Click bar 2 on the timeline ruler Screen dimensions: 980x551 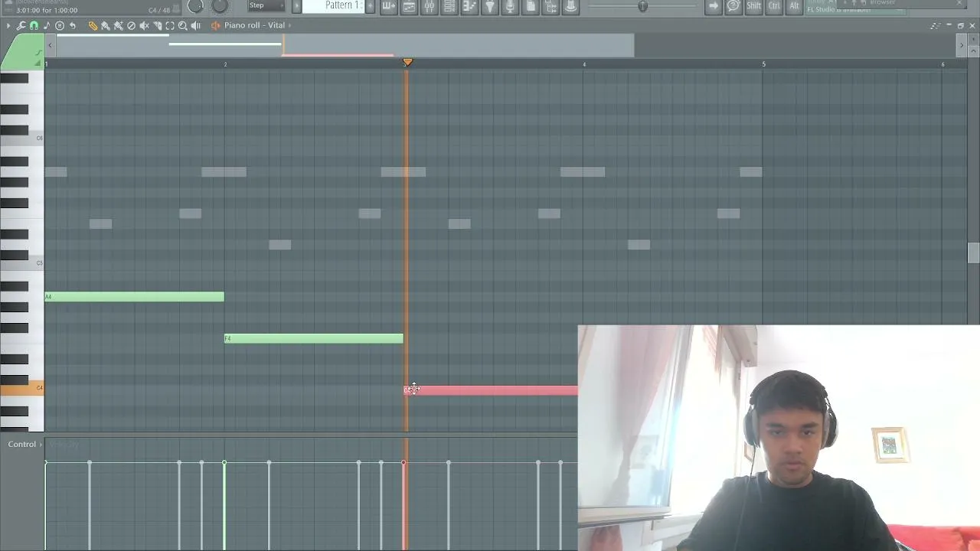pos(225,64)
